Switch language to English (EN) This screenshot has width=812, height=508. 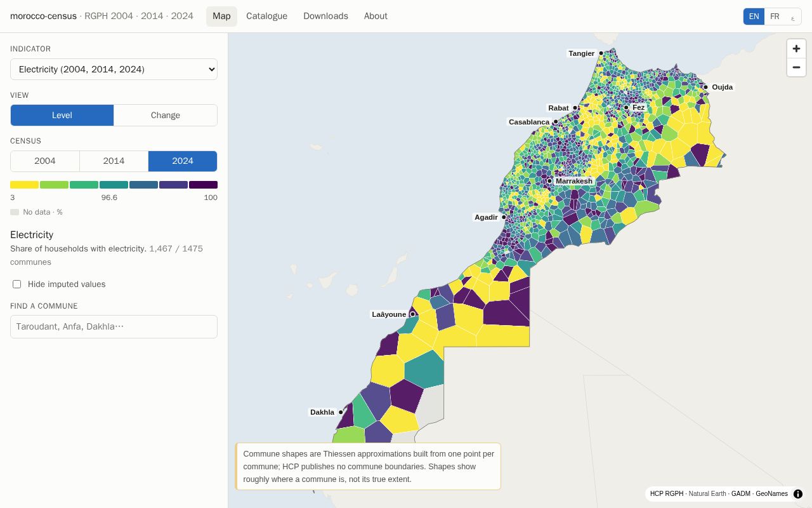[x=754, y=17]
